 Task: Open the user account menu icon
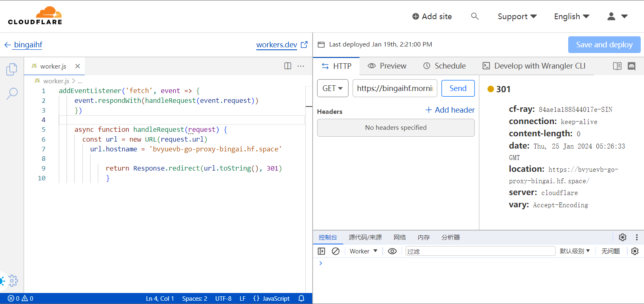611,16
